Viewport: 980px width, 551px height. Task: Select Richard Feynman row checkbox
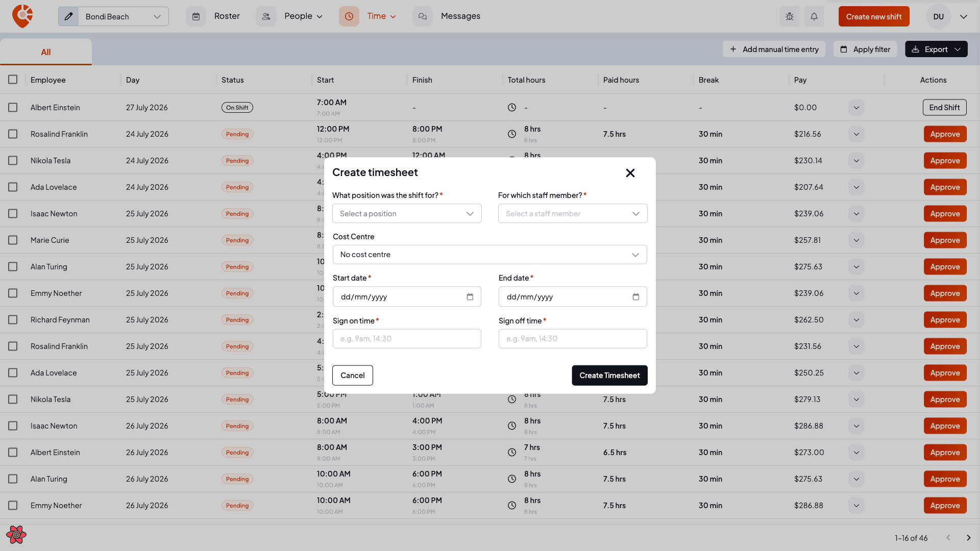point(13,320)
